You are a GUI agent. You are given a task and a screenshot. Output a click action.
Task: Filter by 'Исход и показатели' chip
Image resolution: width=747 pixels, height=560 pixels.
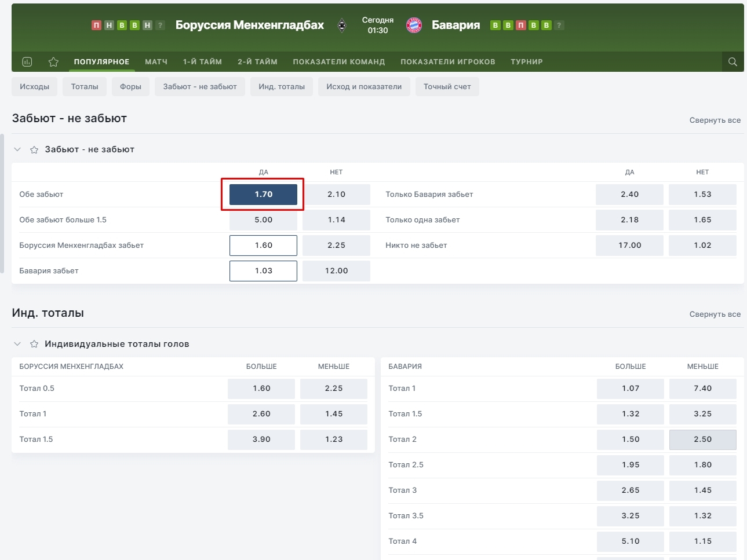pos(364,87)
